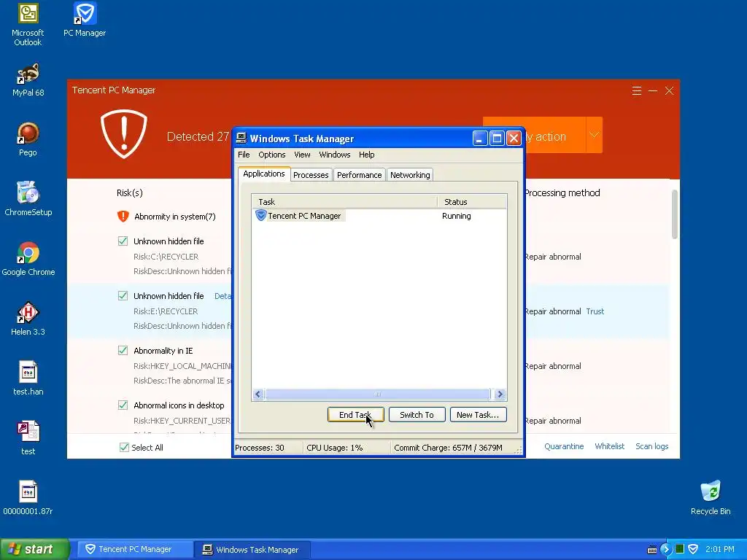This screenshot has height=560, width=747.
Task: Open the PC Manager desktop shortcut
Action: (x=85, y=20)
